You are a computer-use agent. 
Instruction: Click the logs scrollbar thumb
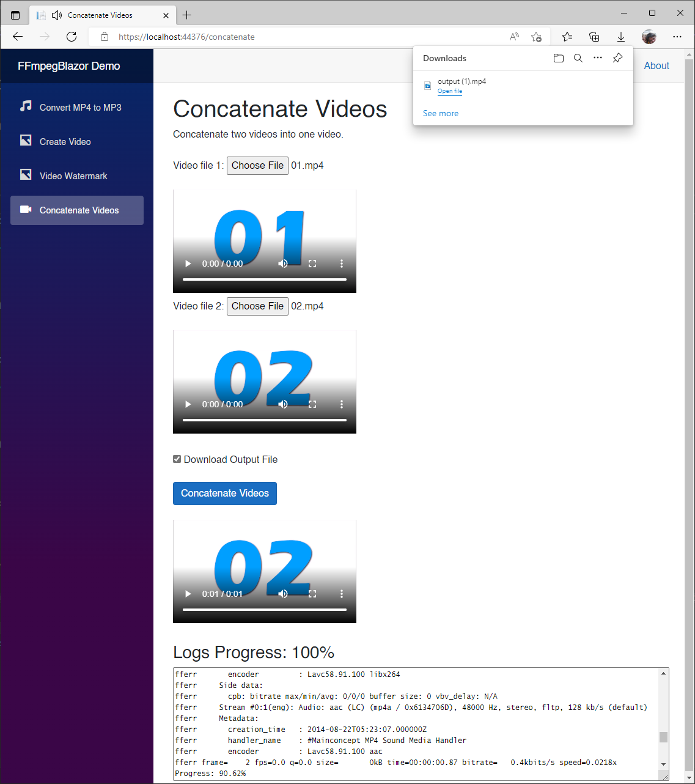tap(663, 736)
